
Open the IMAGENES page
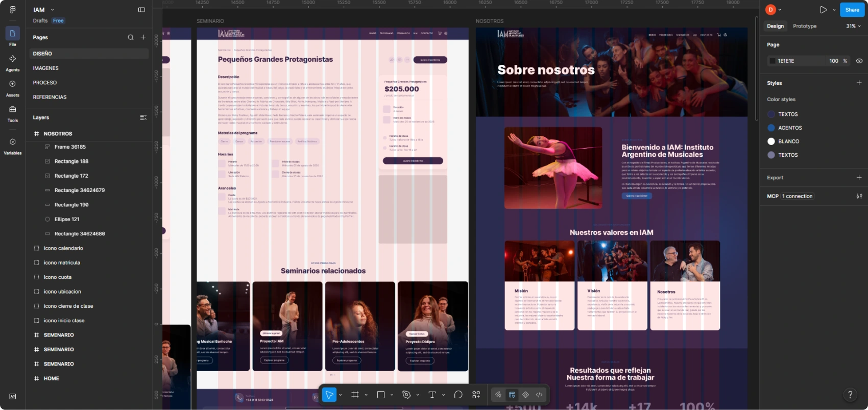click(x=88, y=68)
